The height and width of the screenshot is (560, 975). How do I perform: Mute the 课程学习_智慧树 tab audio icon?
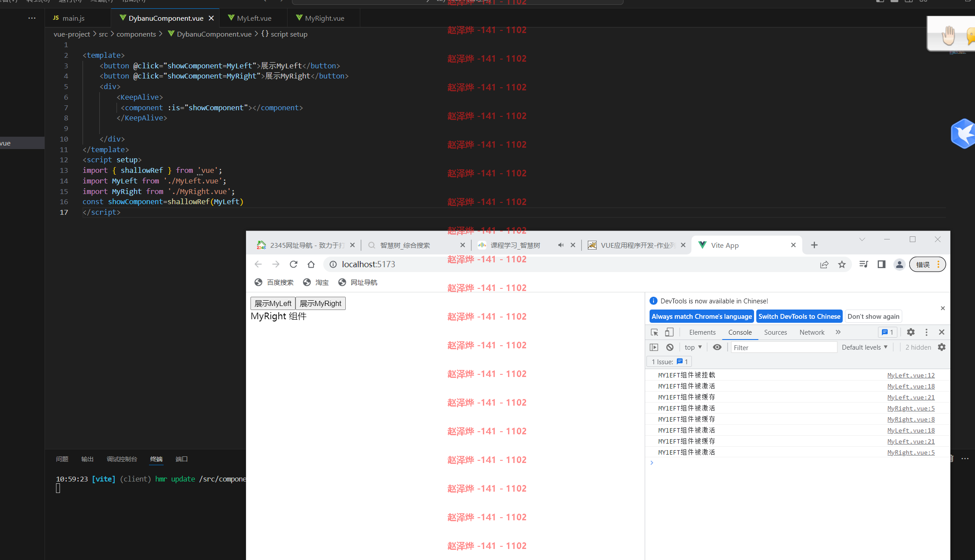pos(561,245)
